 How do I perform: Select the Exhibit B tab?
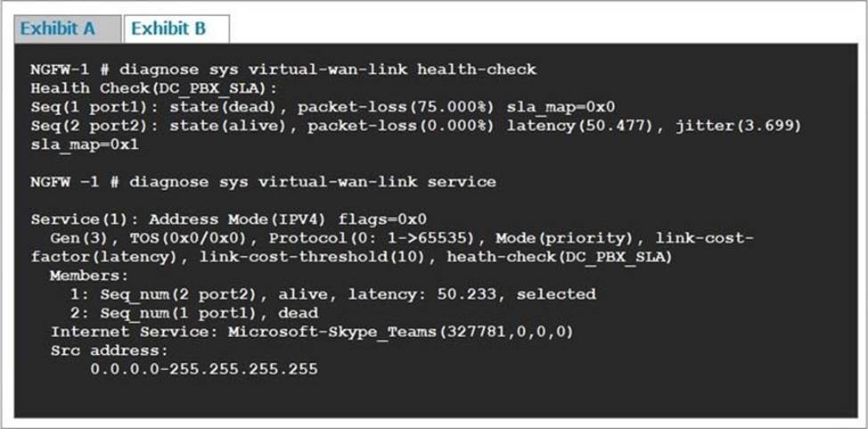168,29
